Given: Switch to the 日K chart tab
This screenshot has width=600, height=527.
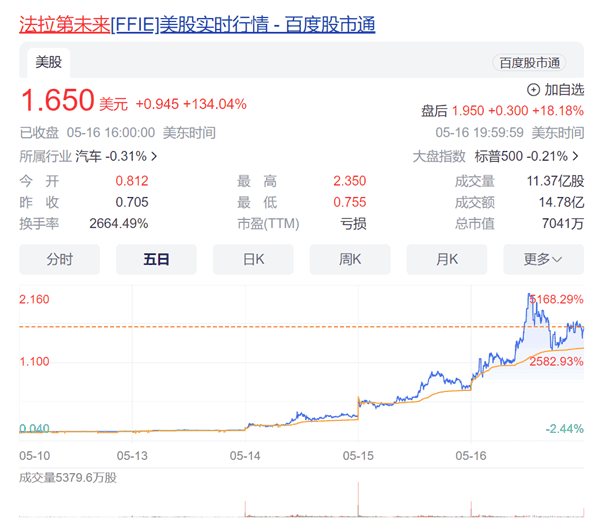Looking at the screenshot, I should (x=253, y=259).
